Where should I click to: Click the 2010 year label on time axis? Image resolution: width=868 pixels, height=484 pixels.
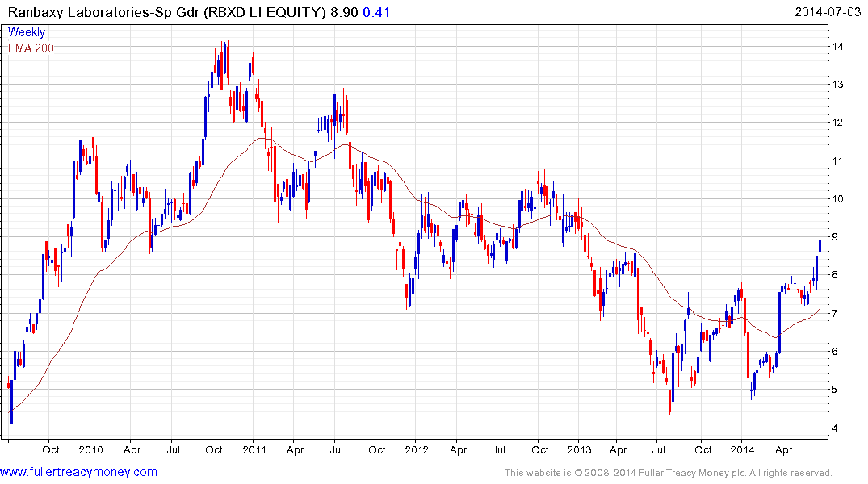pos(90,449)
